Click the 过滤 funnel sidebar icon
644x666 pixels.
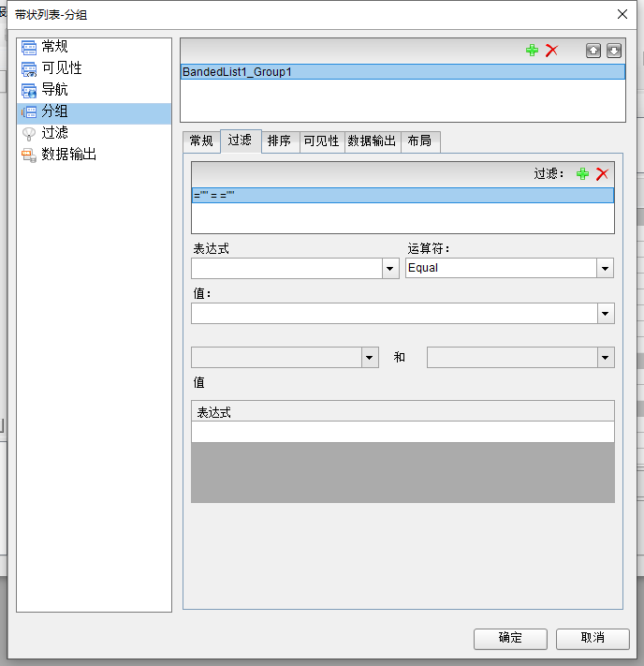click(29, 134)
